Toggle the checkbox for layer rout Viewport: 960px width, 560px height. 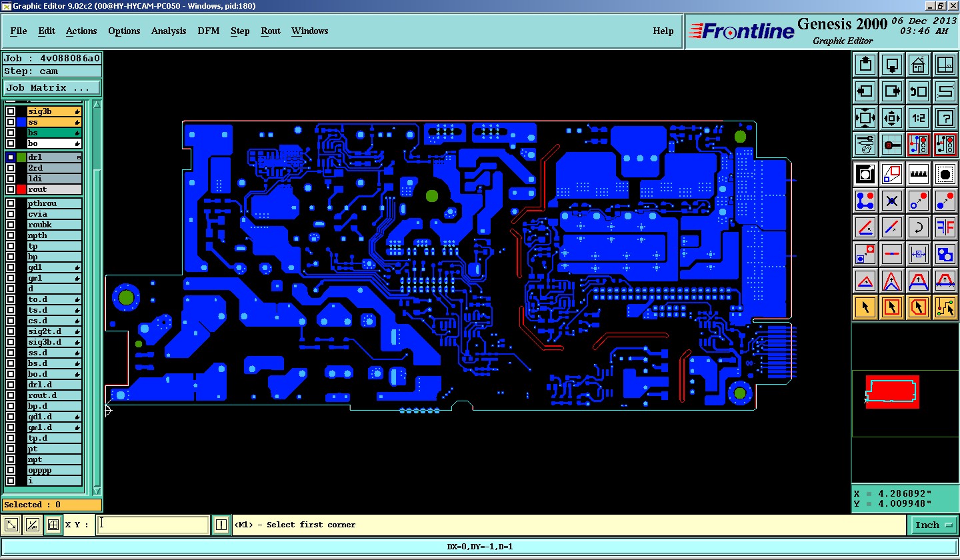click(11, 189)
